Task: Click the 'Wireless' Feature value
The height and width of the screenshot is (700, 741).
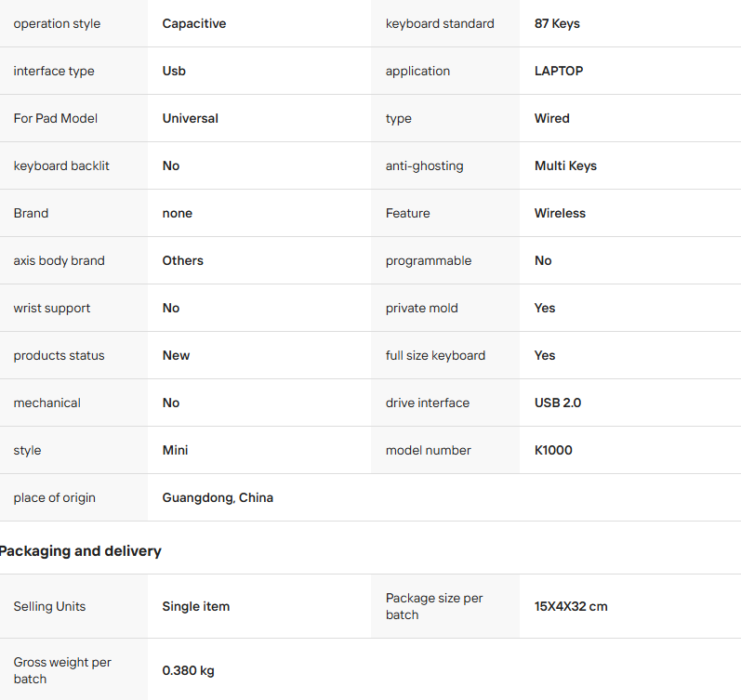Action: click(560, 213)
